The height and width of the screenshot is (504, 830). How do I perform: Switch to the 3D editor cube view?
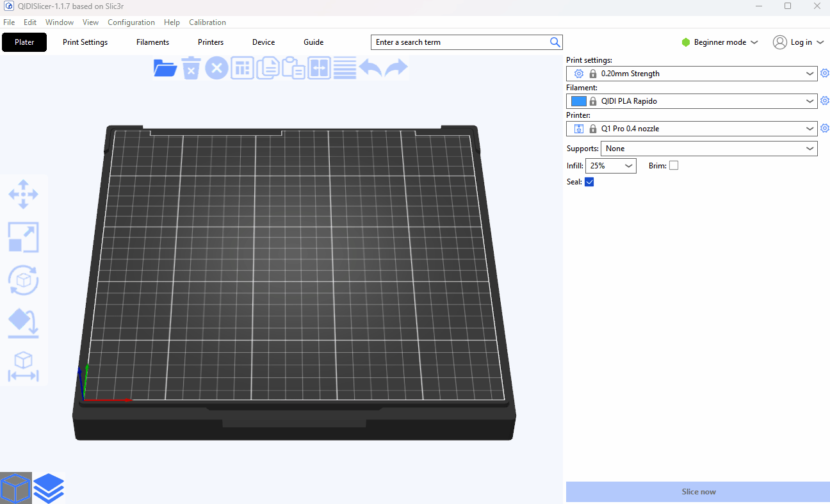click(x=16, y=488)
